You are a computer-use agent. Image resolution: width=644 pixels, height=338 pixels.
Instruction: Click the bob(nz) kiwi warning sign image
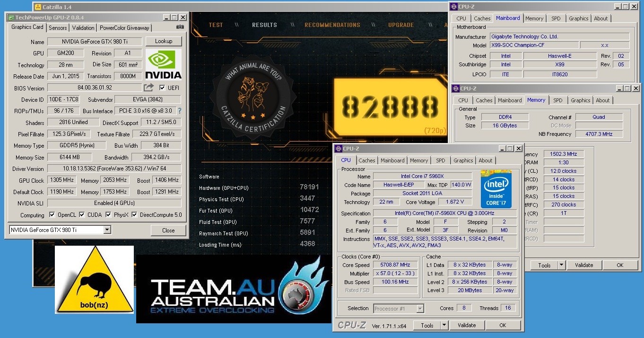point(94,279)
